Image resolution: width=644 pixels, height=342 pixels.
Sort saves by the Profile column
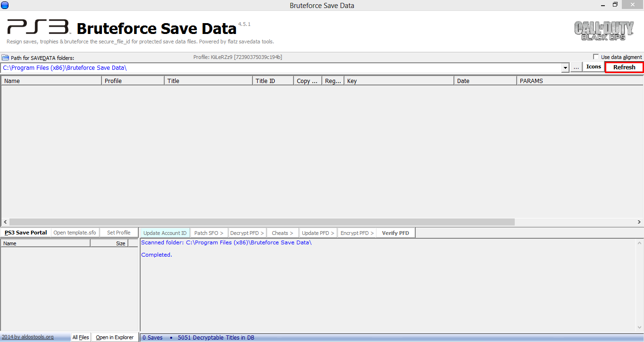pyautogui.click(x=133, y=81)
